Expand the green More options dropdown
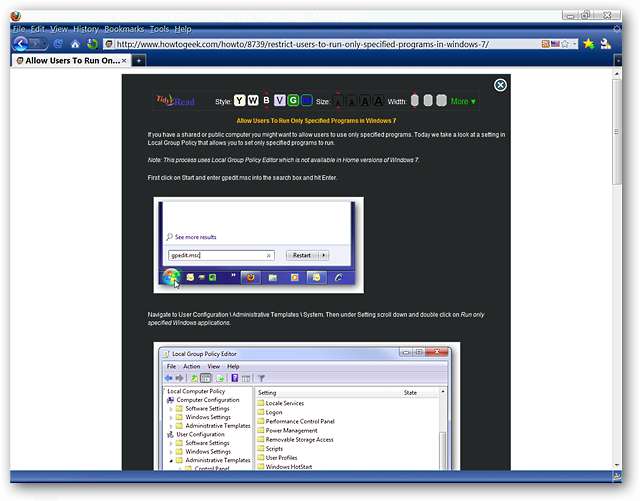The image size is (640, 501). click(463, 101)
